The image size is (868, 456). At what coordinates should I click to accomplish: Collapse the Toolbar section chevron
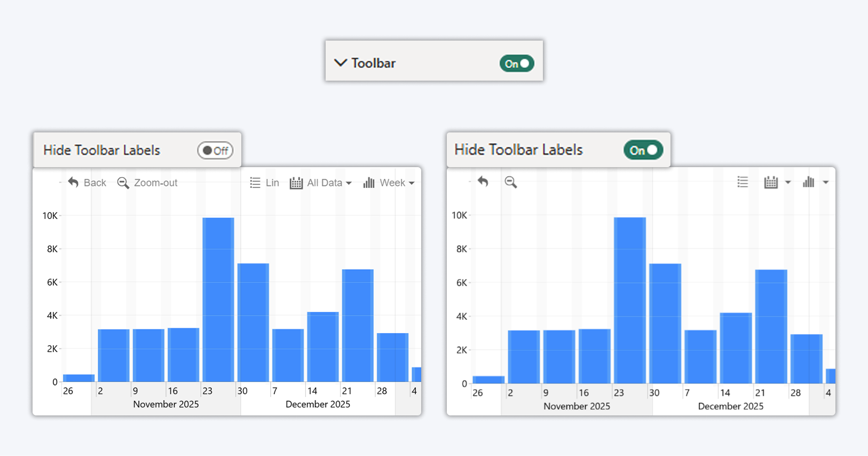pyautogui.click(x=340, y=63)
